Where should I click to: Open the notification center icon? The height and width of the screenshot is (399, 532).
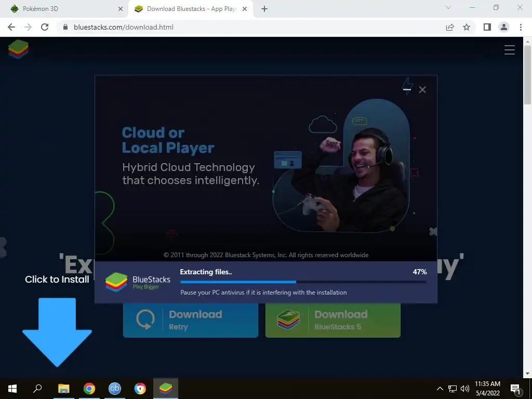[x=515, y=389]
